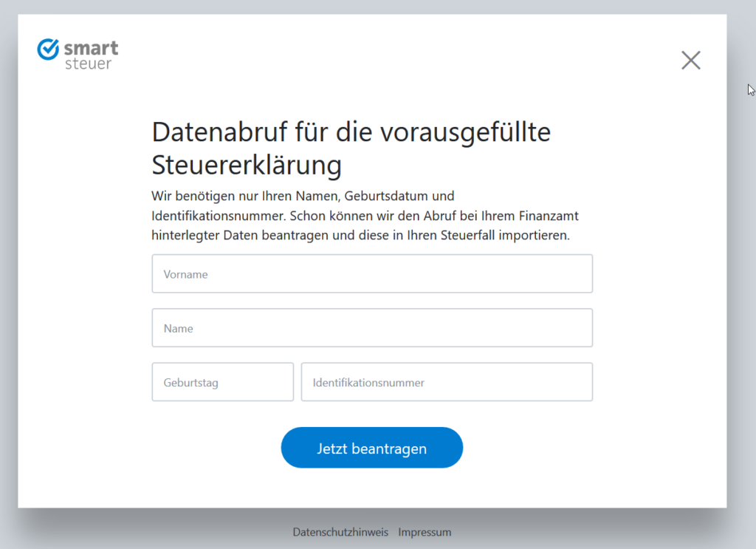
Task: Open the Datenschutzhinweis link
Action: (340, 532)
